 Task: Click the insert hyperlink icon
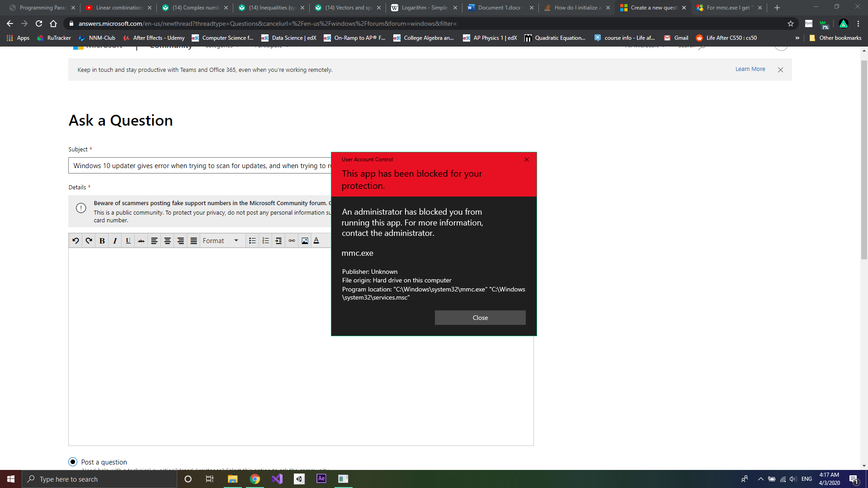[x=292, y=241]
